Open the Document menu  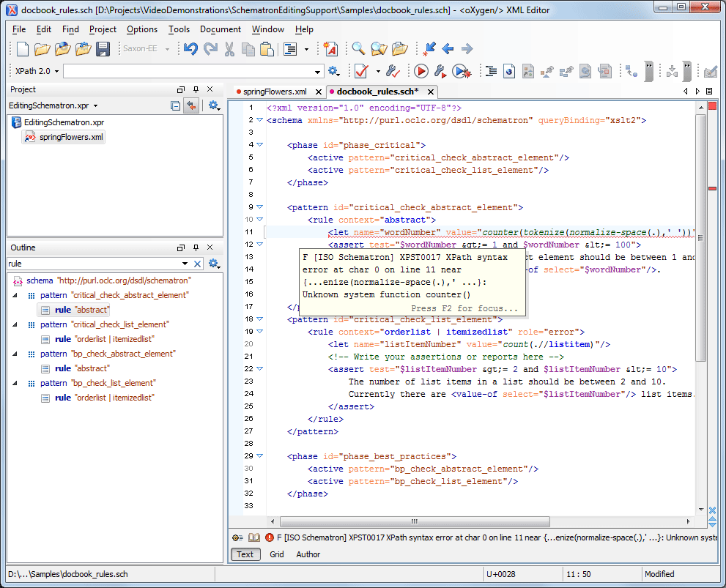click(221, 29)
